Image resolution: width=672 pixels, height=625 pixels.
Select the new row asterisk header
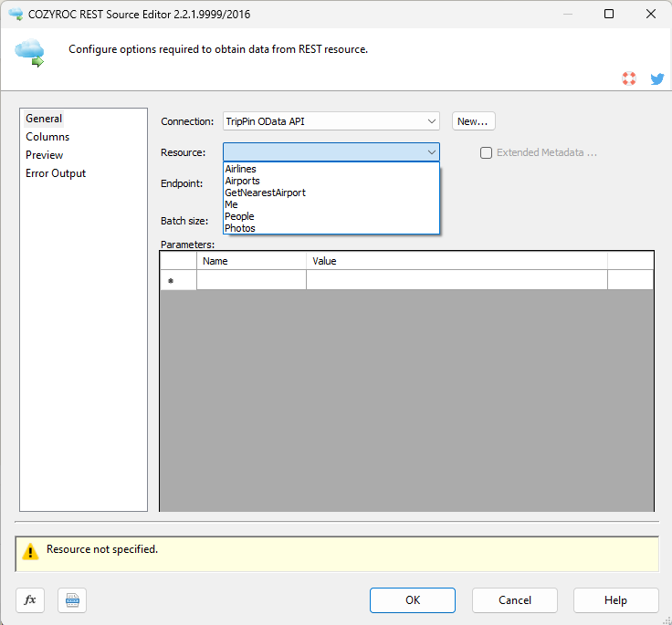coord(178,281)
